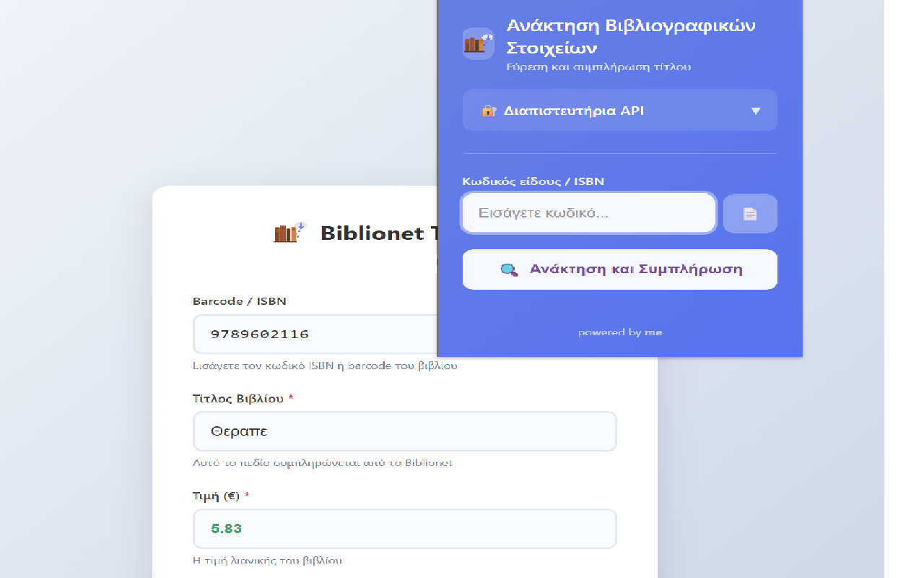Expand the Διαπιστευτήρια API dropdown arrow

click(755, 111)
